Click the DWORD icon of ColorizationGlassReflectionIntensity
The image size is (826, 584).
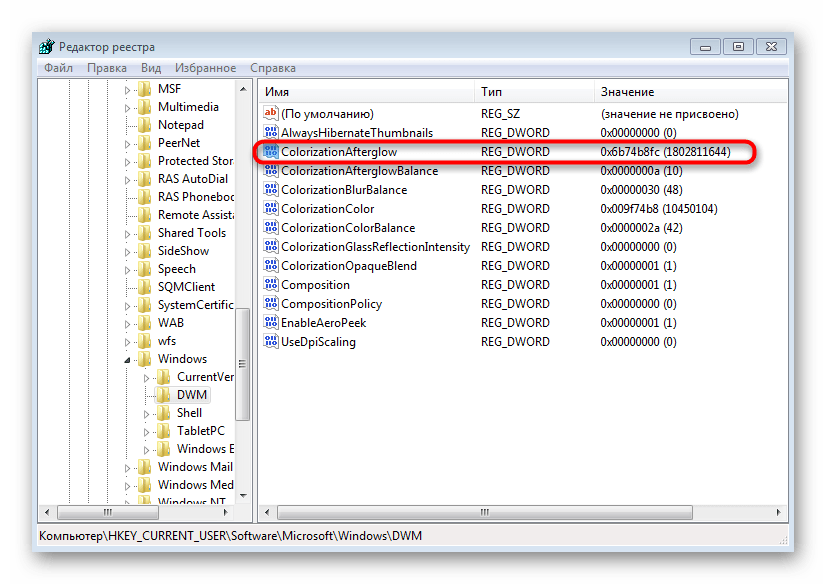pos(271,246)
